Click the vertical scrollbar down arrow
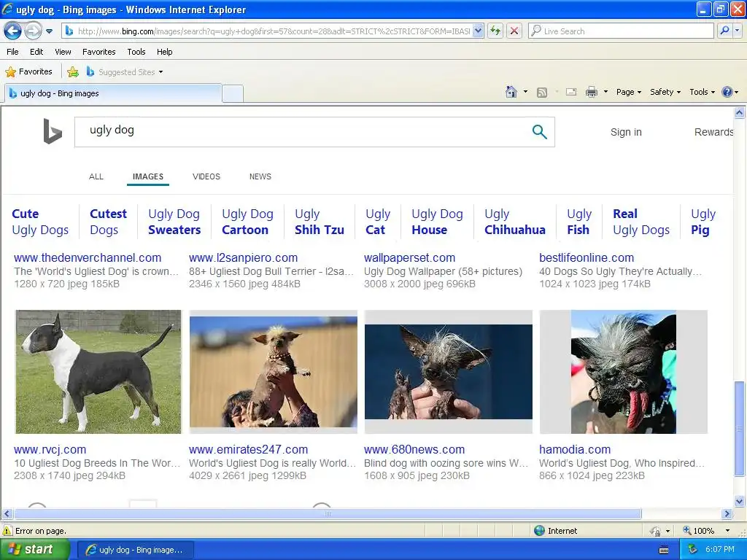The height and width of the screenshot is (560, 747). coord(740,501)
